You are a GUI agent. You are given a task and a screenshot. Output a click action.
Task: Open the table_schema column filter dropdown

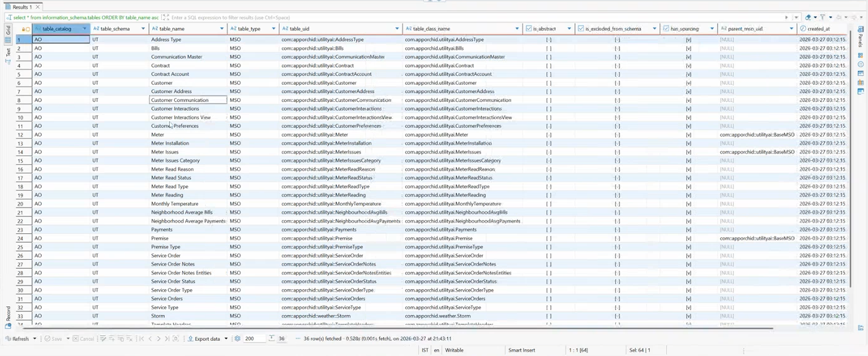click(143, 29)
